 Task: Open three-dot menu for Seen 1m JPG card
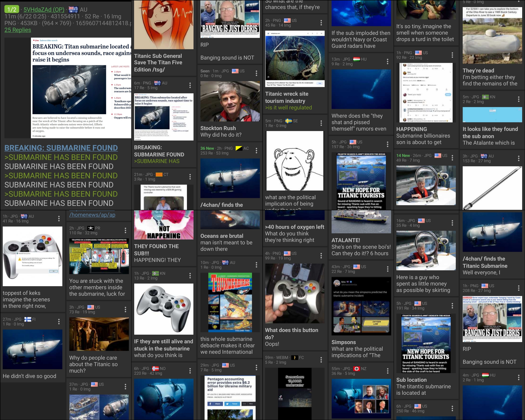point(256,73)
